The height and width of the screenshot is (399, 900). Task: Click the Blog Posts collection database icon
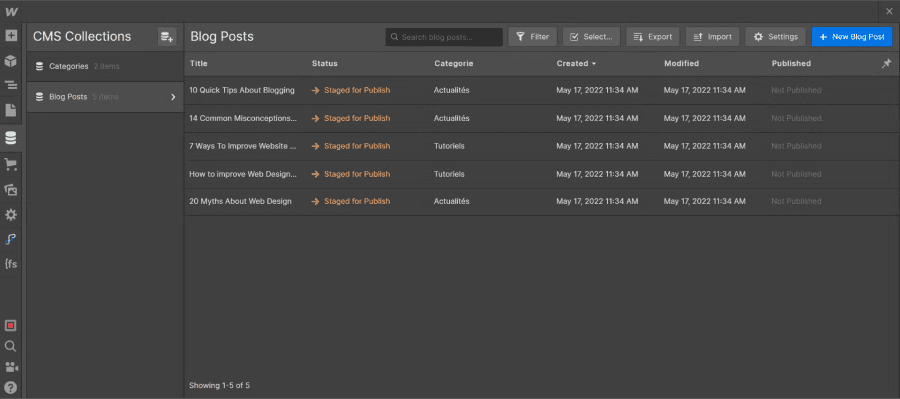pos(40,97)
